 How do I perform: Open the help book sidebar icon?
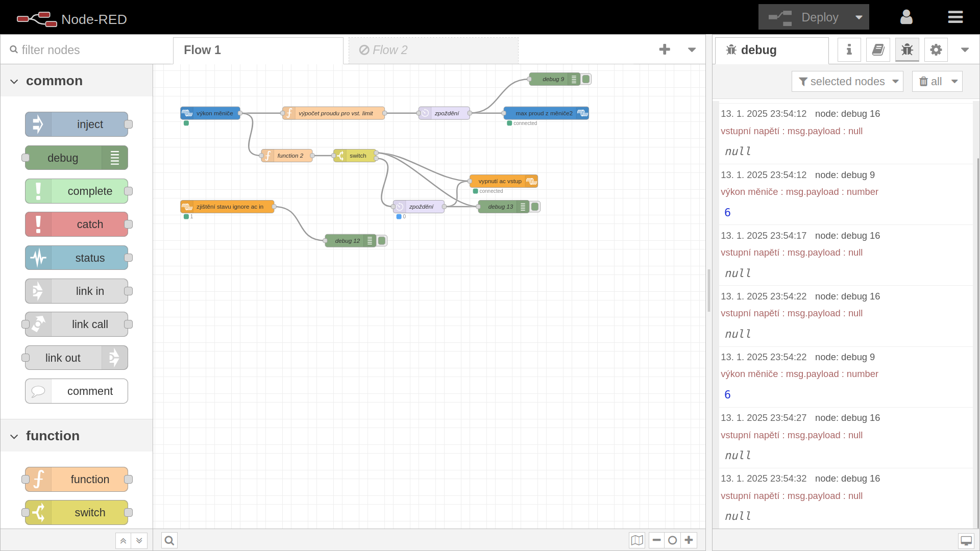878,49
